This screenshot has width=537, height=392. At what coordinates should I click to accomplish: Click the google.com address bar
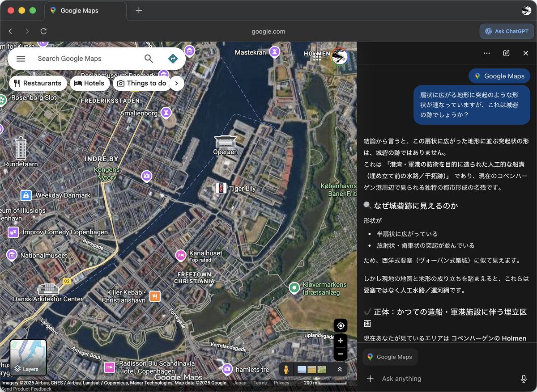click(x=268, y=31)
